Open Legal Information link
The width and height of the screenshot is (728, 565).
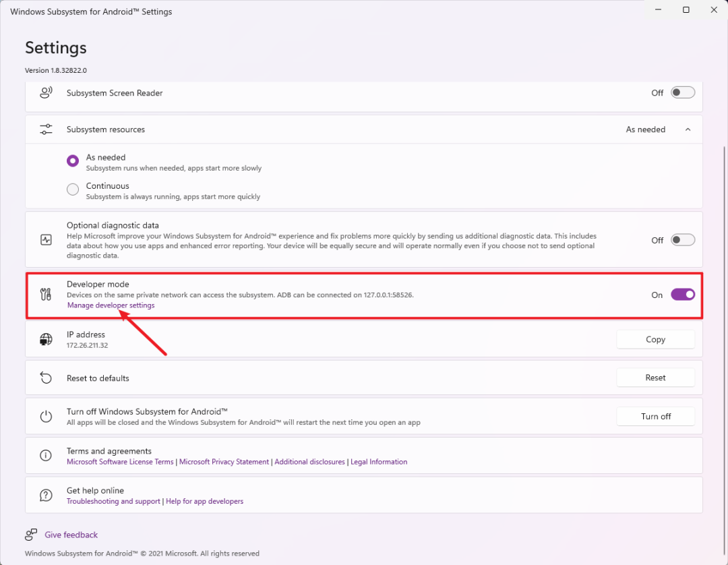tap(379, 462)
